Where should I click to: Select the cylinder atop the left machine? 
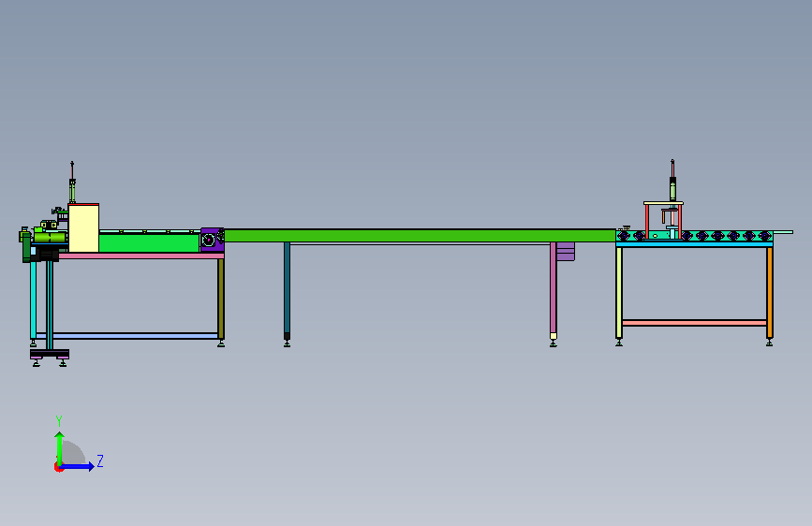(72, 191)
